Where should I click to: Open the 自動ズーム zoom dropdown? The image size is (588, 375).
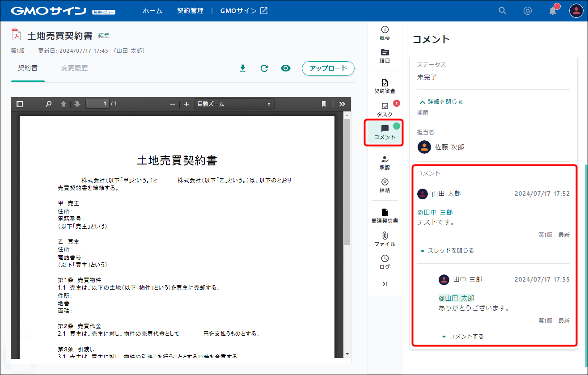(x=234, y=104)
